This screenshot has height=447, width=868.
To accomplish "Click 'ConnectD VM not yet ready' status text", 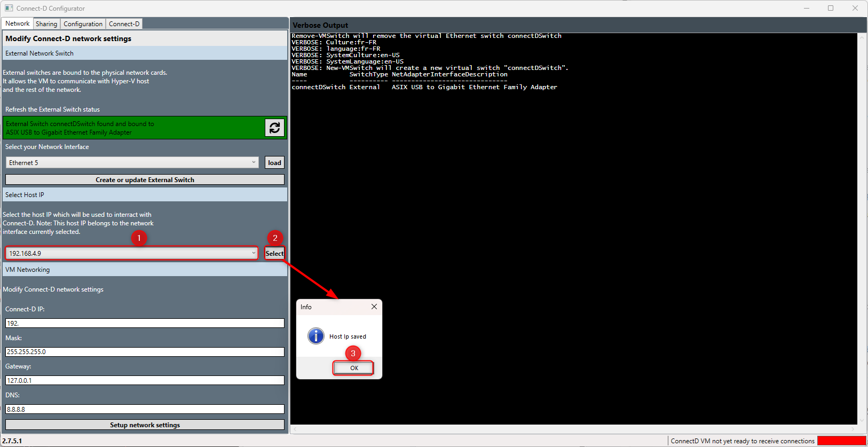I will [x=743, y=441].
